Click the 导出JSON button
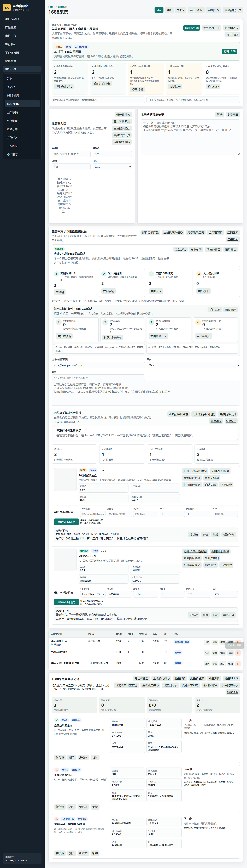 click(196, 10)
